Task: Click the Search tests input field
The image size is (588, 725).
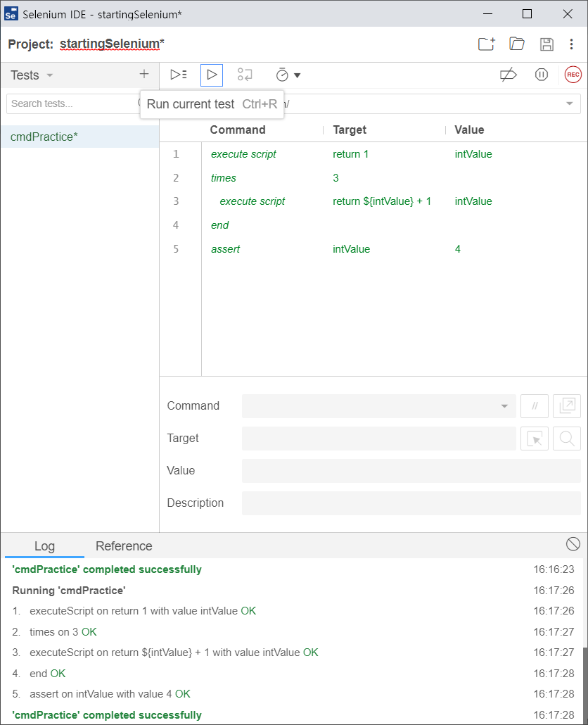Action: click(74, 103)
